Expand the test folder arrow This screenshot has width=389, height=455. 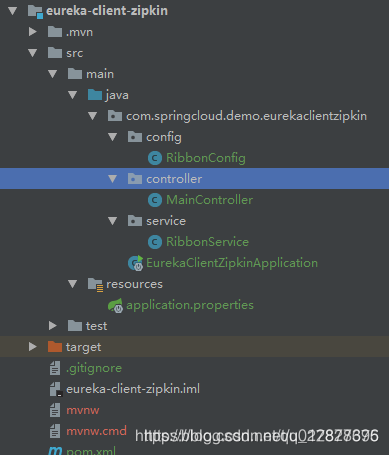(x=53, y=326)
